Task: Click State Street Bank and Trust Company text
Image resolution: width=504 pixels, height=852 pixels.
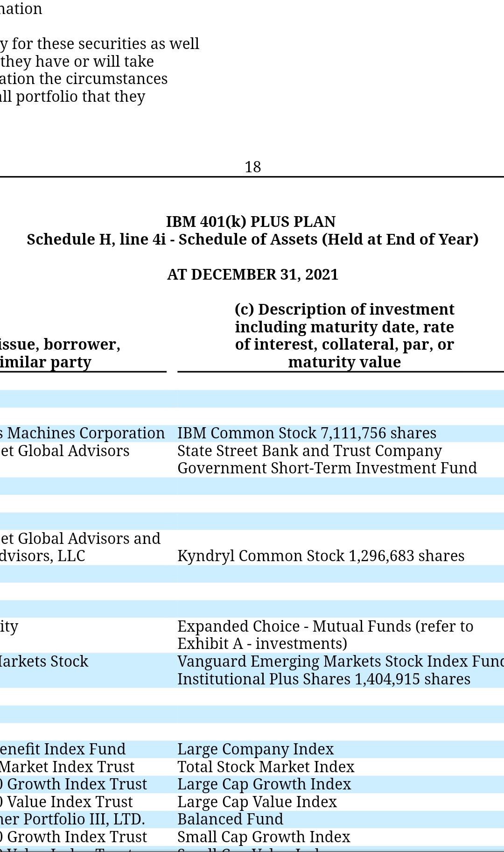Action: (x=309, y=451)
